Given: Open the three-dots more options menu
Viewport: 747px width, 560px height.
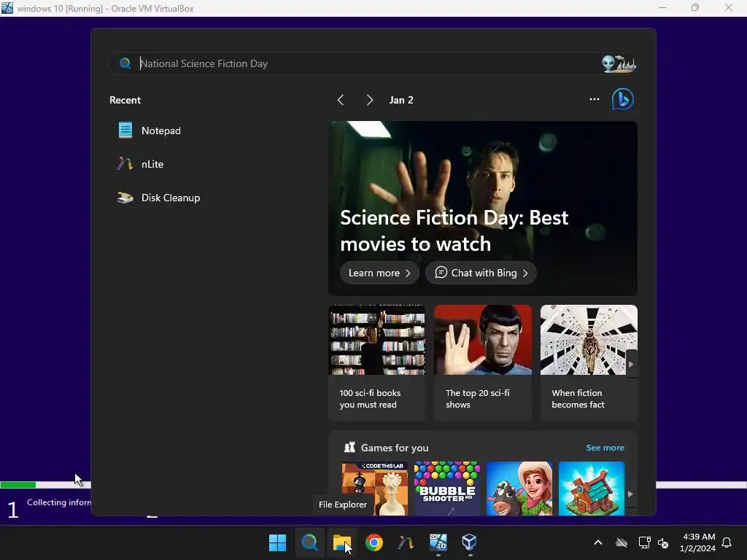Looking at the screenshot, I should 594,99.
